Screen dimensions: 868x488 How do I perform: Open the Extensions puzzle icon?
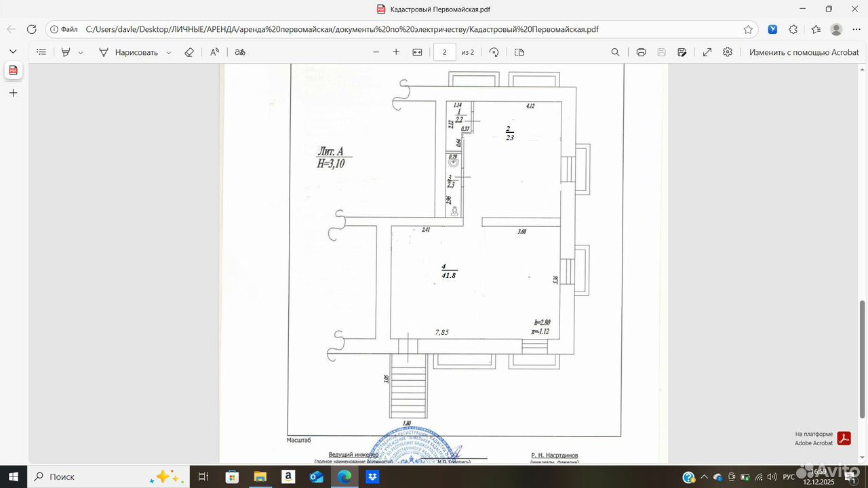point(793,29)
